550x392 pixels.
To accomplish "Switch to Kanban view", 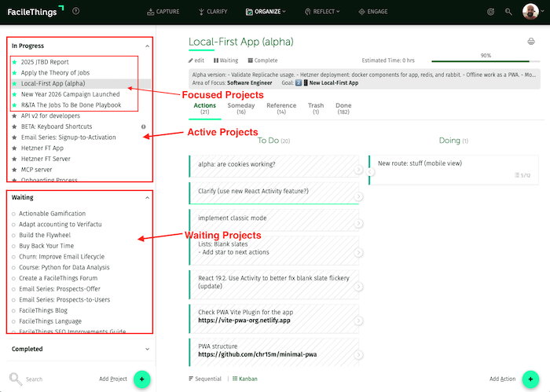I will coord(245,379).
